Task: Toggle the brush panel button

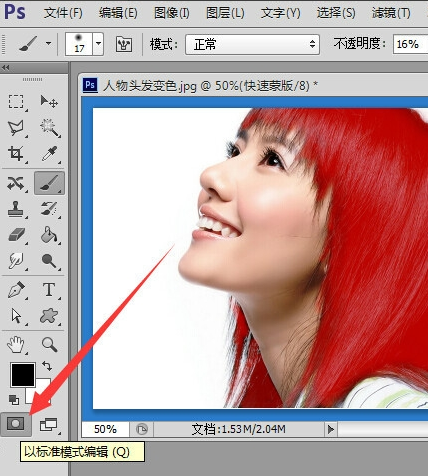Action: [x=124, y=44]
